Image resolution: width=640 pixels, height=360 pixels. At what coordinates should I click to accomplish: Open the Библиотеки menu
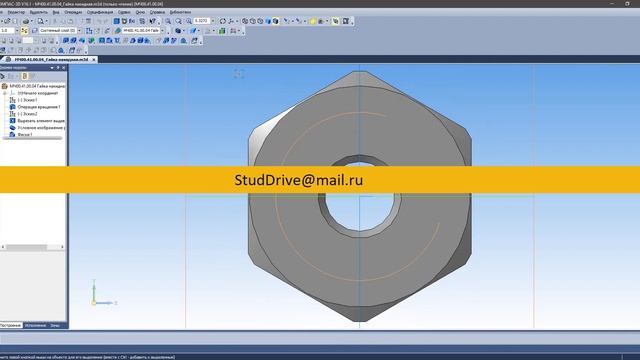point(180,12)
